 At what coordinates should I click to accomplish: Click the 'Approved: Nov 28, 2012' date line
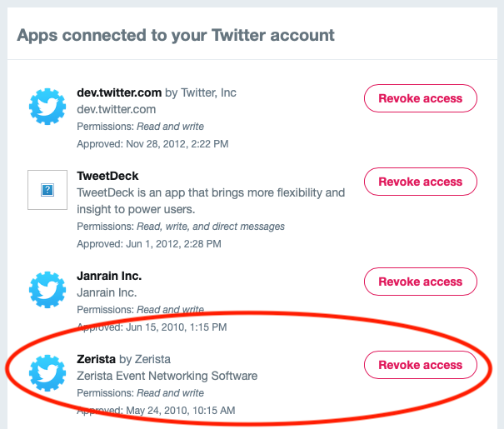click(152, 144)
